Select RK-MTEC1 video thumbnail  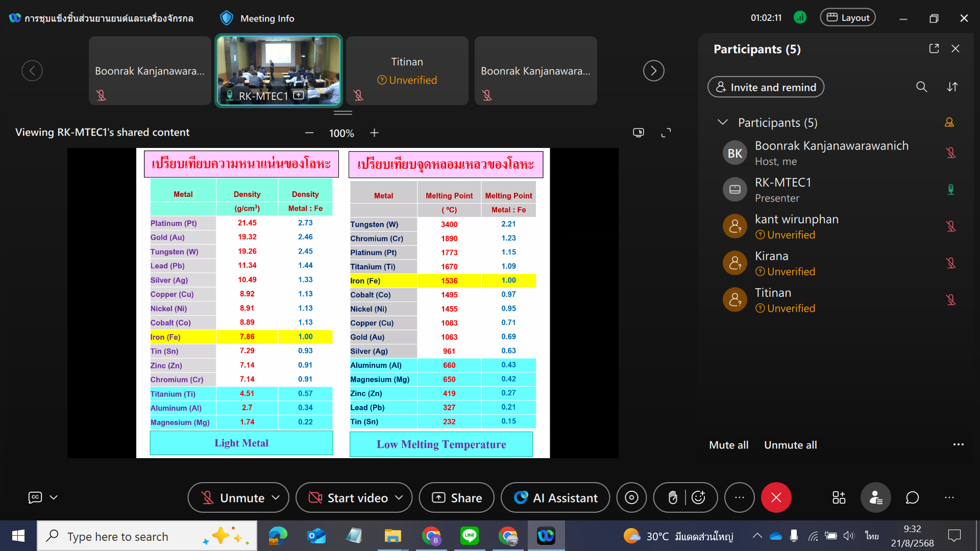pyautogui.click(x=279, y=70)
